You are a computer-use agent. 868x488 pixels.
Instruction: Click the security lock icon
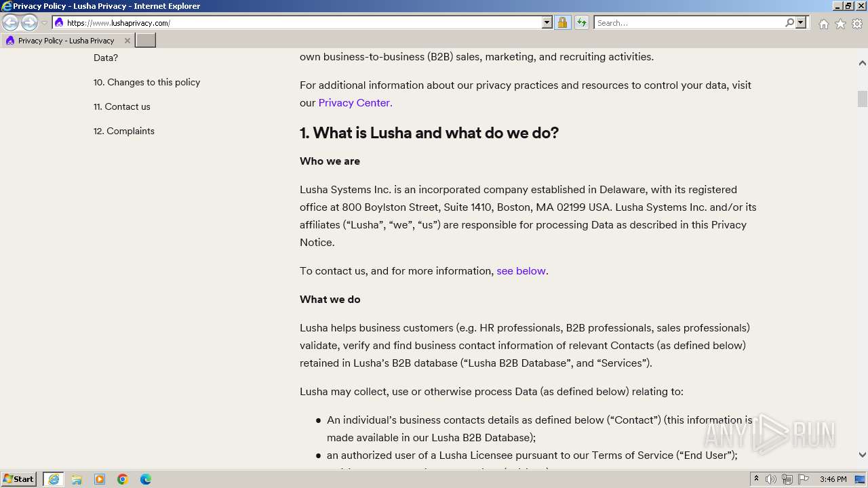(562, 23)
